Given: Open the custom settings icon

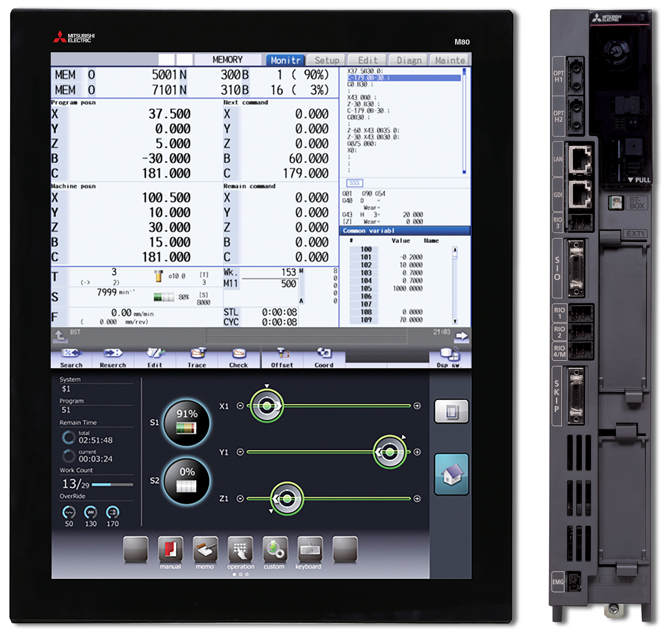Looking at the screenshot, I should pos(275,549).
